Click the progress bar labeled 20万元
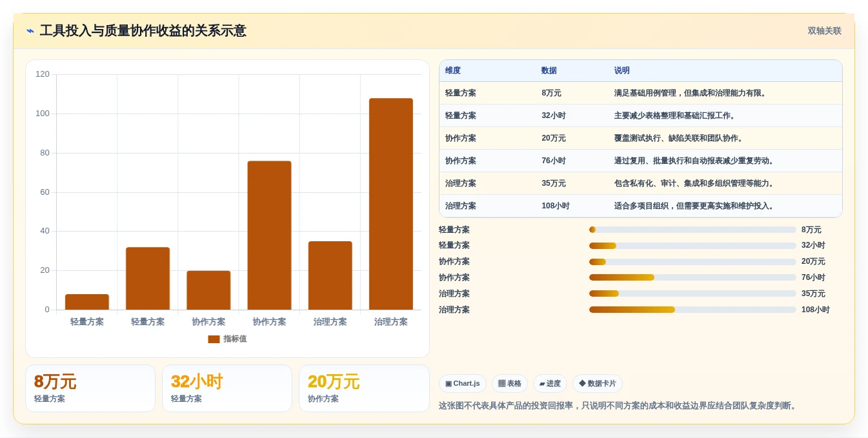Image resolution: width=868 pixels, height=438 pixels. coord(692,262)
